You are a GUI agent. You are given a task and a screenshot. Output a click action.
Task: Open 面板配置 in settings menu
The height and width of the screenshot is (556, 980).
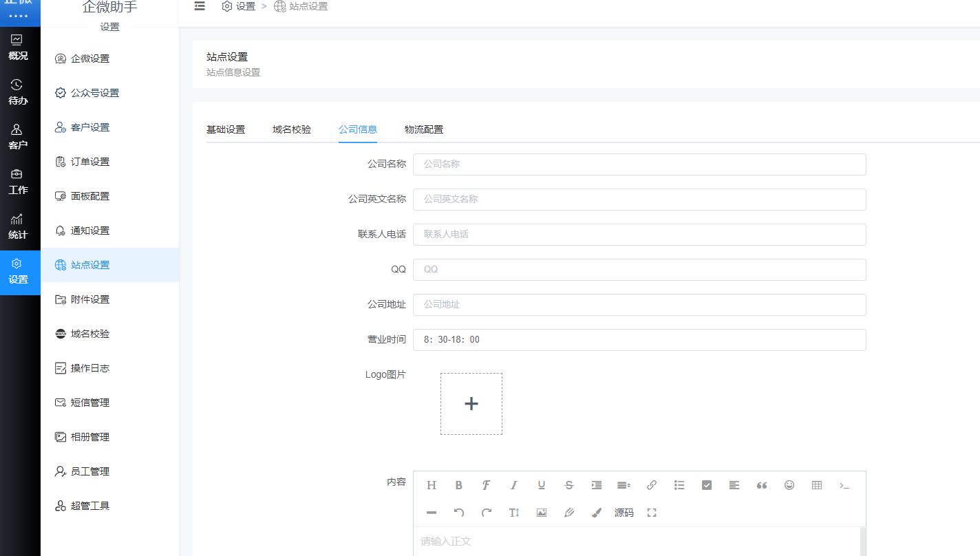pyautogui.click(x=110, y=196)
